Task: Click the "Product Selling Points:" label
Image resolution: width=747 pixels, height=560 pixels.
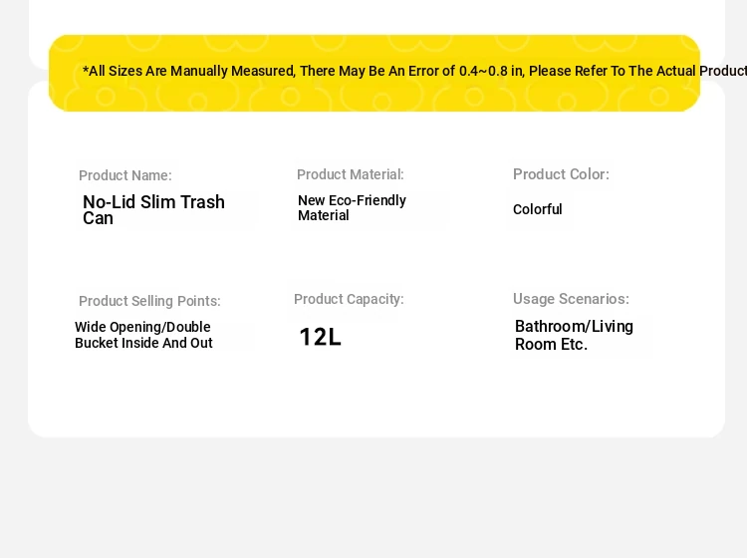Action: tap(149, 301)
